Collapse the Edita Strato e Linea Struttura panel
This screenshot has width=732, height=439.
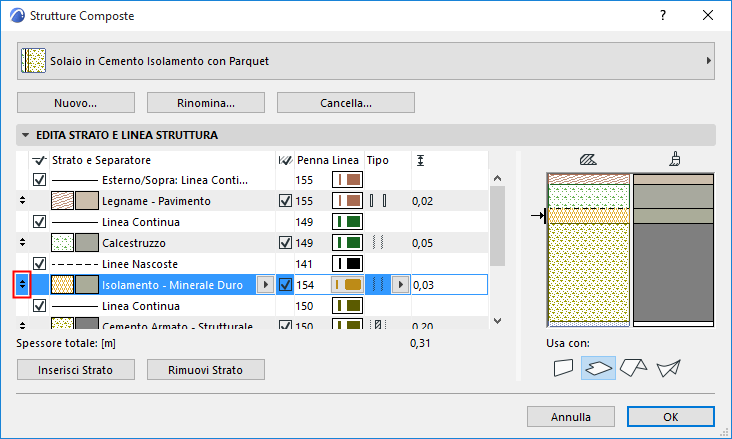pos(25,135)
